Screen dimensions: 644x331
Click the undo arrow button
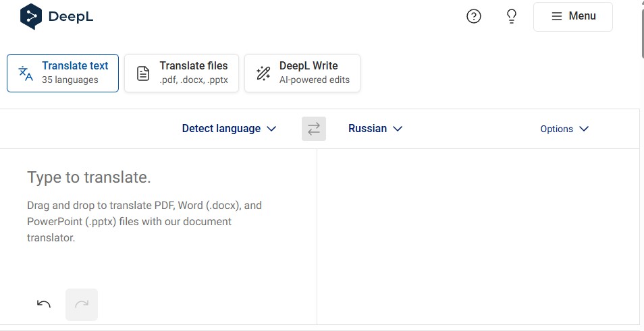pyautogui.click(x=44, y=304)
